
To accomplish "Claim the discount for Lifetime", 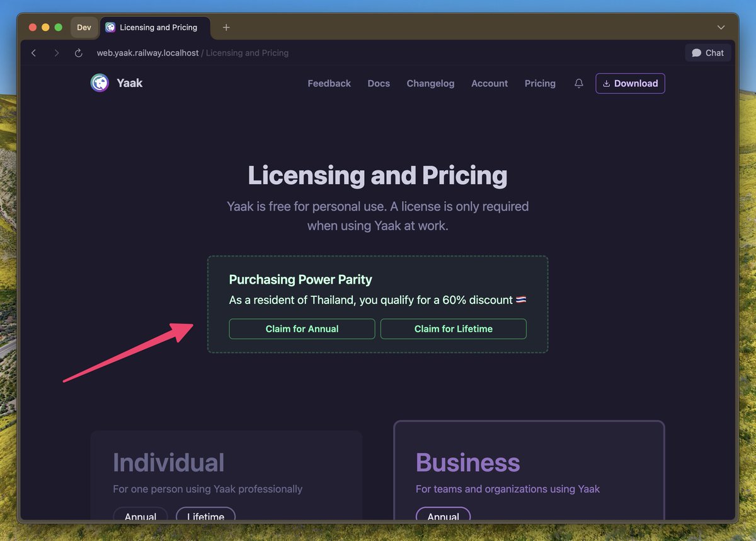I will [454, 329].
